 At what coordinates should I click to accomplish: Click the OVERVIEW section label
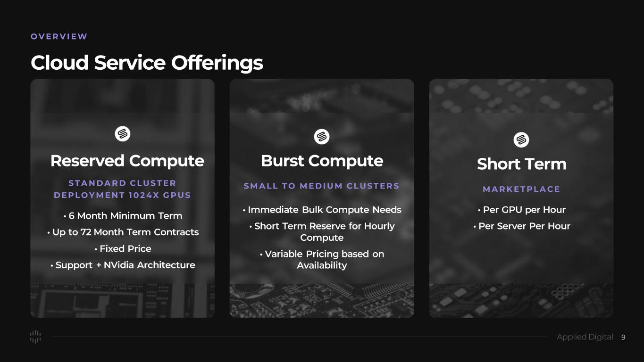click(x=59, y=36)
